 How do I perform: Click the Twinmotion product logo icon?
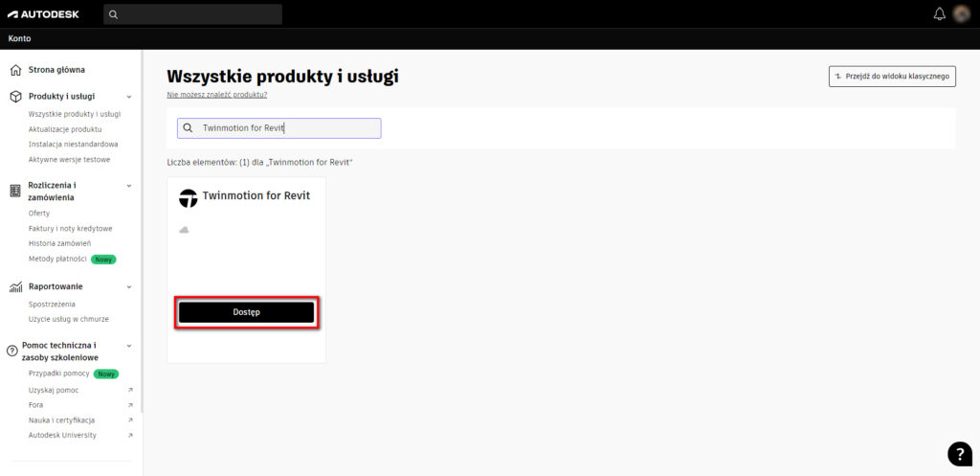(x=189, y=198)
